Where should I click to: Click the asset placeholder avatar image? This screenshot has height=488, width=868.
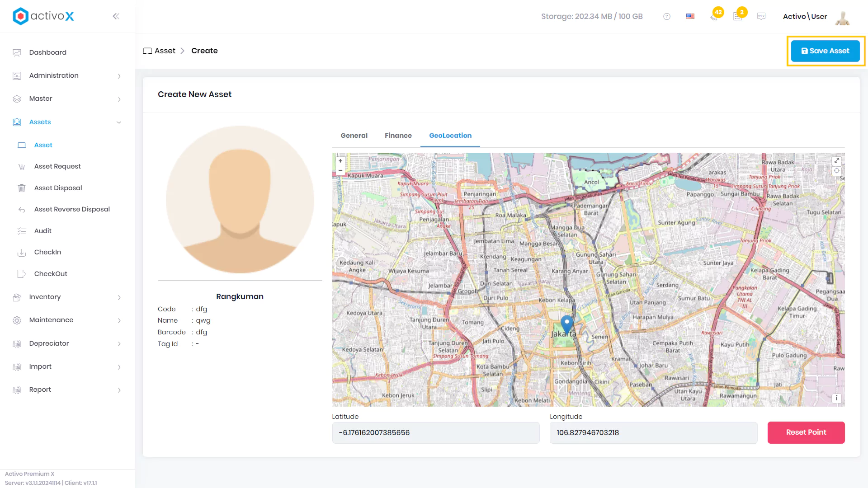[x=240, y=199]
